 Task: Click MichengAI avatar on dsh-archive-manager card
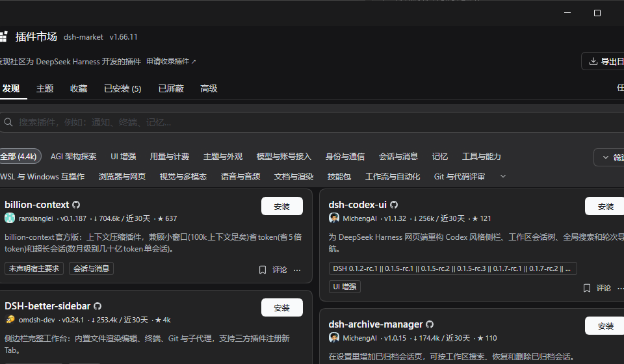[334, 338]
